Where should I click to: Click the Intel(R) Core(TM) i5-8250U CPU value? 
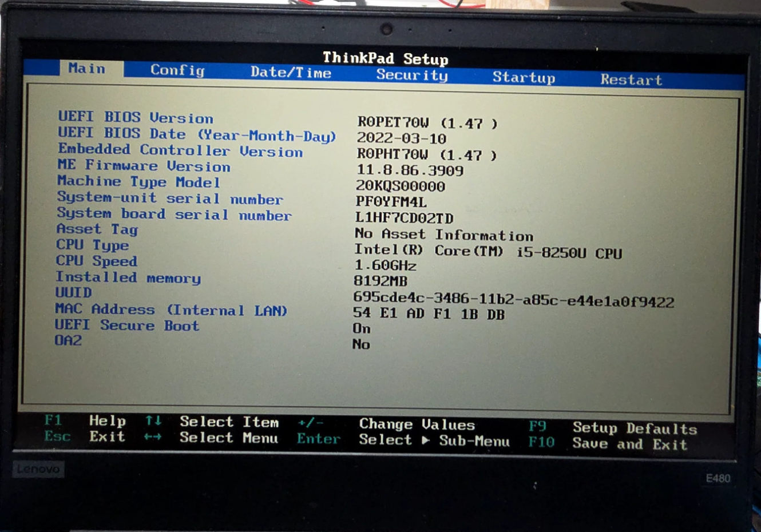[488, 252]
